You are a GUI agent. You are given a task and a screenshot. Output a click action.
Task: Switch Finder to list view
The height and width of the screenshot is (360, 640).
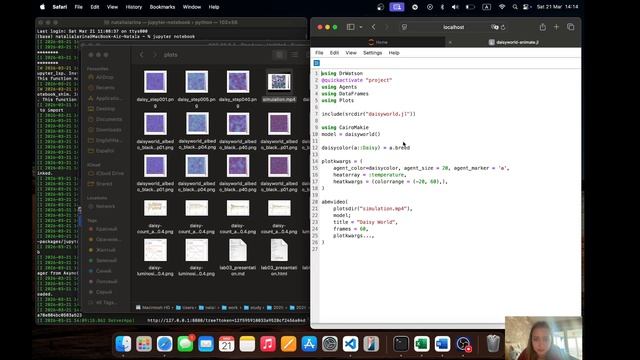pos(294,55)
